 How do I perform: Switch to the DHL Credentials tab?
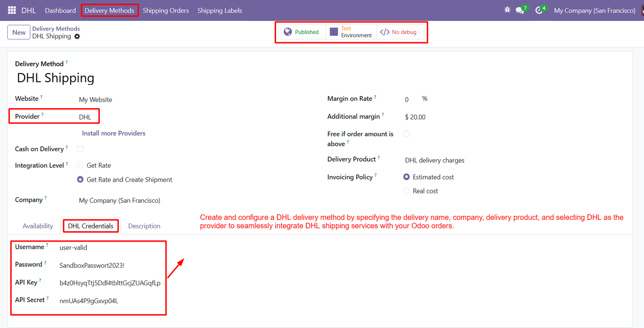click(91, 226)
